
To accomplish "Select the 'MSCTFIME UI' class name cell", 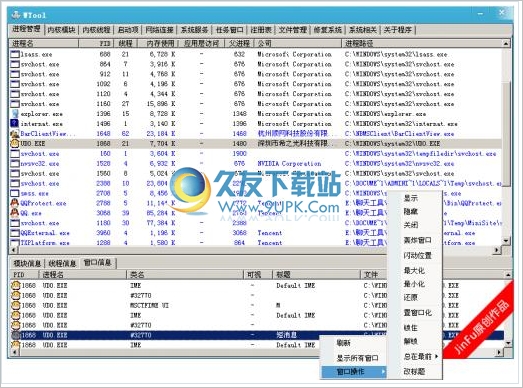I will tap(149, 305).
